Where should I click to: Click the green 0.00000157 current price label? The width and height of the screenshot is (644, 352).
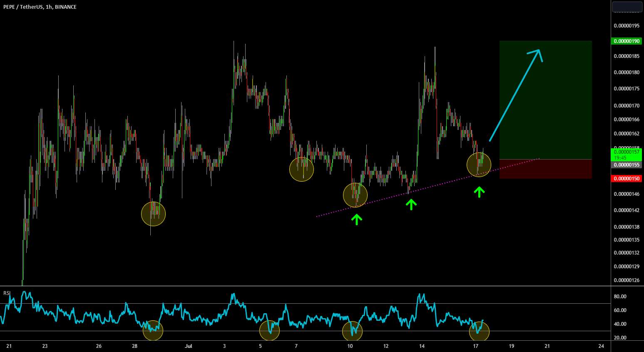point(627,155)
